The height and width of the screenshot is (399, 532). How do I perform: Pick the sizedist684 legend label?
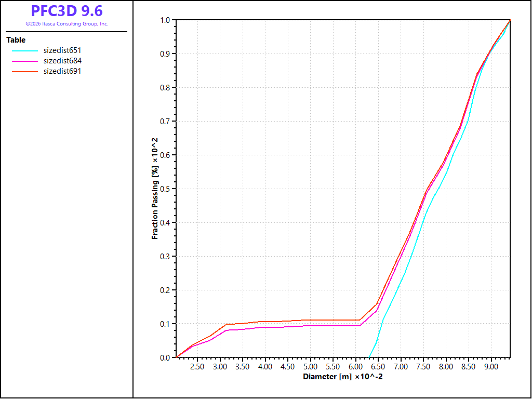coord(62,61)
